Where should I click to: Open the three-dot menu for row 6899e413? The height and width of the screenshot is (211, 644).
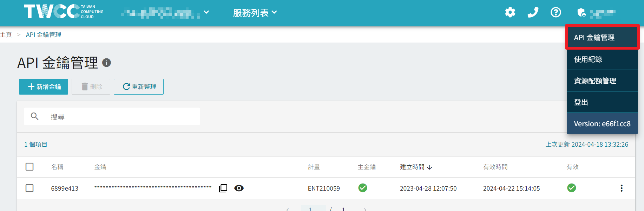pyautogui.click(x=622, y=188)
